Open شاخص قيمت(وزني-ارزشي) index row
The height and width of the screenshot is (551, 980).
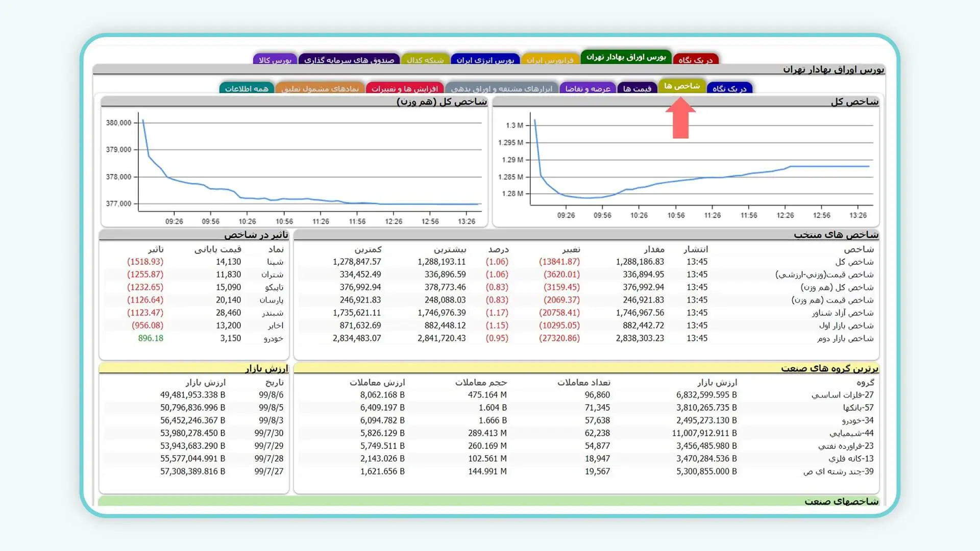825,274
